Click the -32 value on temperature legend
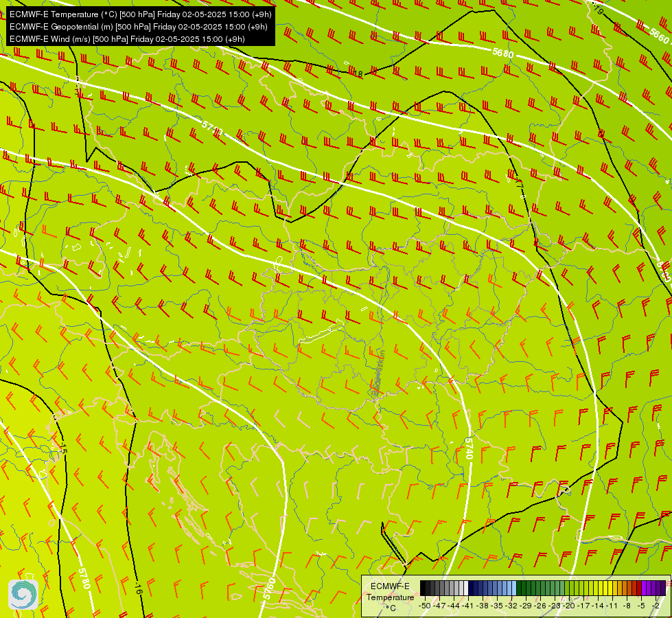The width and height of the screenshot is (672, 618). pyautogui.click(x=511, y=606)
